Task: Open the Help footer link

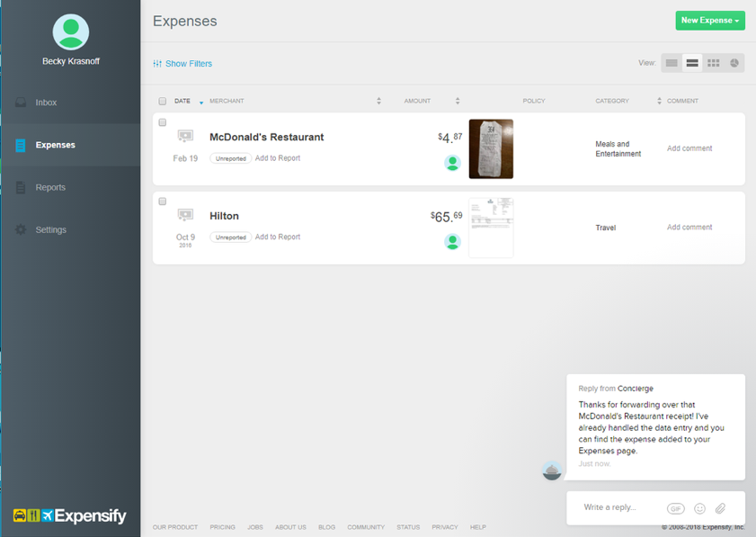Action: click(478, 527)
